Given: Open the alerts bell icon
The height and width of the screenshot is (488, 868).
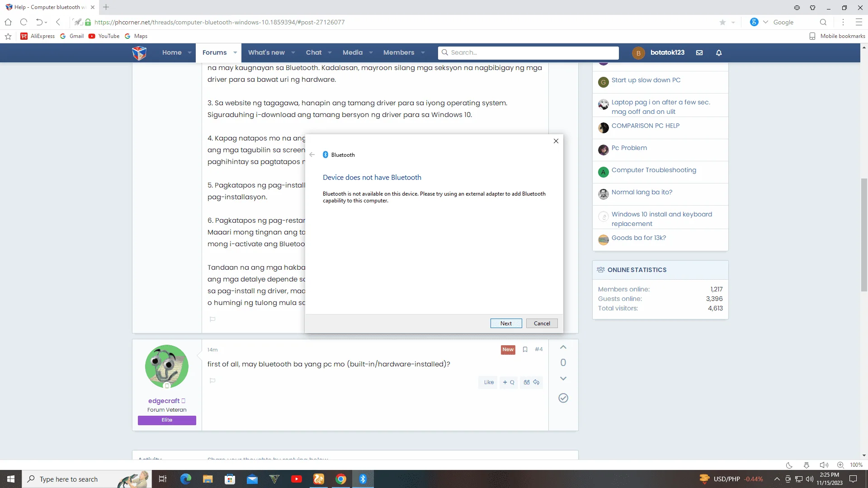Looking at the screenshot, I should [x=719, y=53].
